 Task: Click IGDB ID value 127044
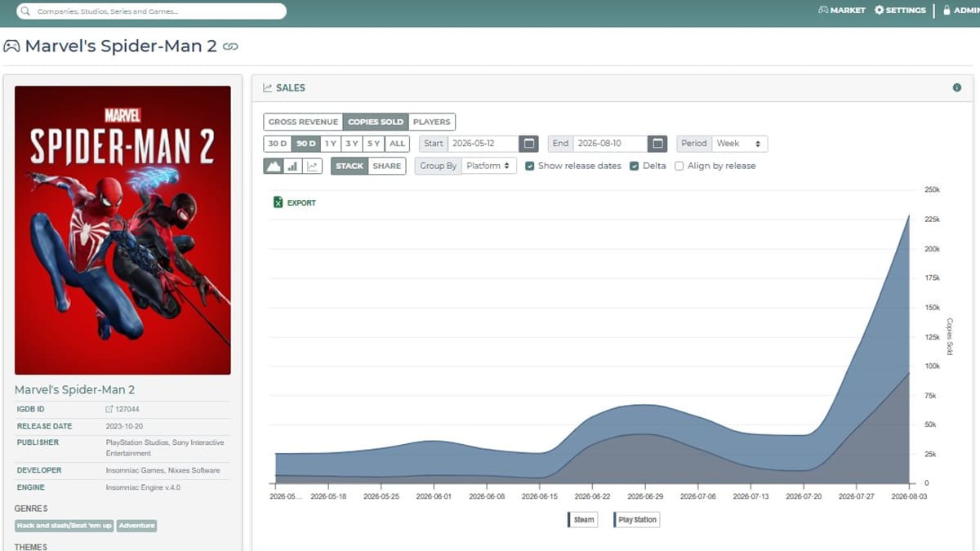(129, 409)
